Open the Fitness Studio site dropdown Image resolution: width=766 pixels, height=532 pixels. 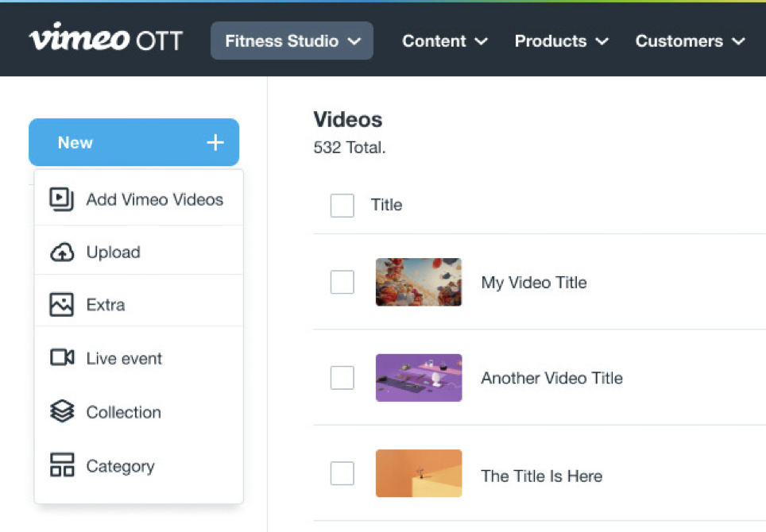point(292,41)
